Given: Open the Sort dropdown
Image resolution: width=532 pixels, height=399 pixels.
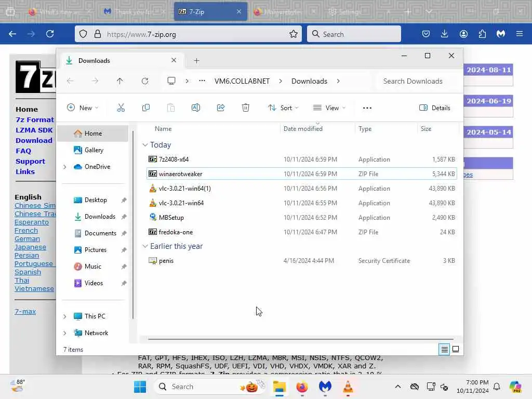Looking at the screenshot, I should click(283, 108).
